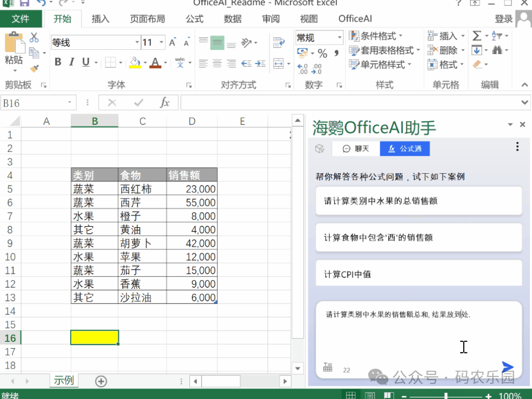Open the 文件 file tab

20,19
